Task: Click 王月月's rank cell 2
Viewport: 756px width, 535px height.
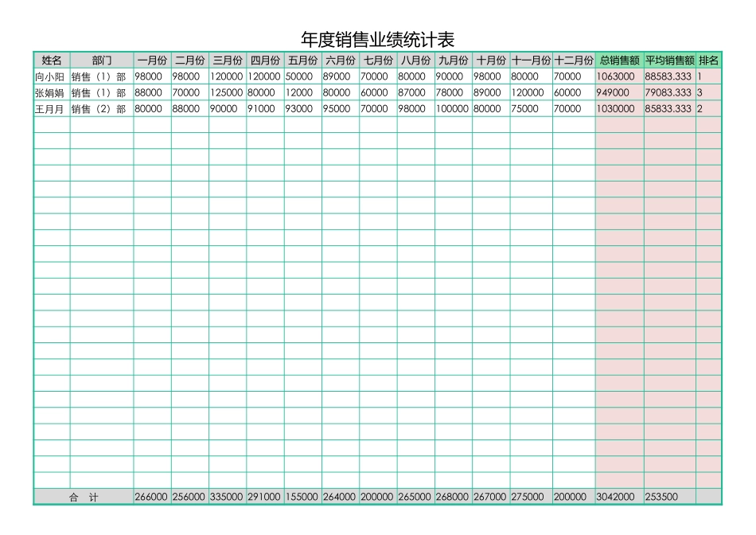Action: point(709,108)
